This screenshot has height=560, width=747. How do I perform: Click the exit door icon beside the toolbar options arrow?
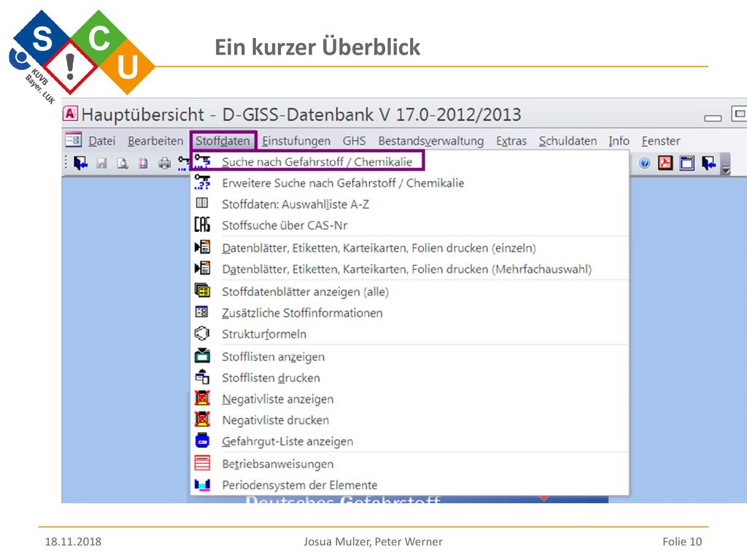point(708,163)
